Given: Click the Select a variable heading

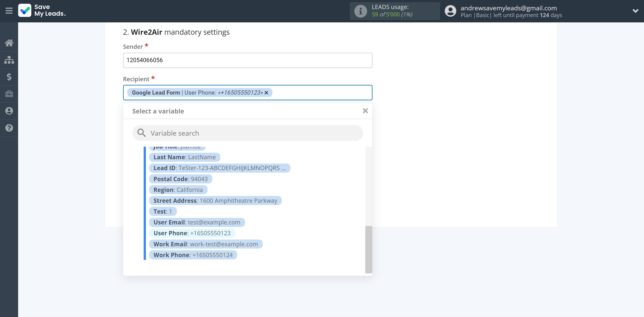Looking at the screenshot, I should pos(158,111).
